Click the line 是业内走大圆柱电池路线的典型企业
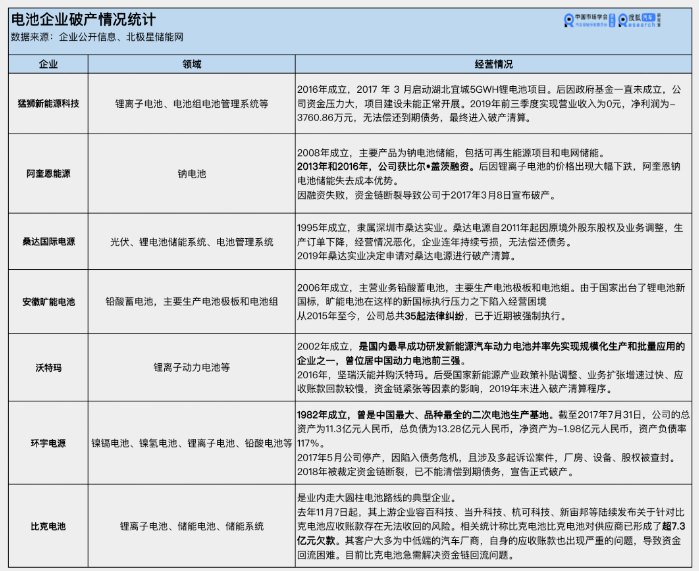 (377, 498)
